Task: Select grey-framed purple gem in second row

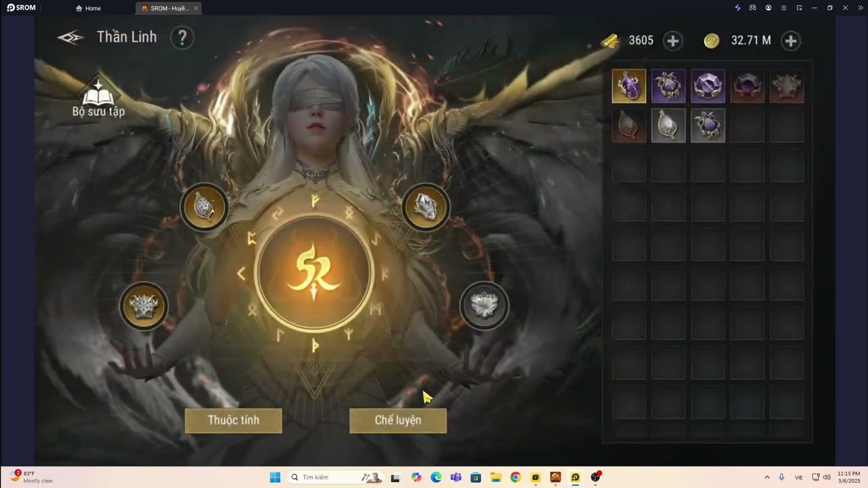Action: (x=708, y=126)
